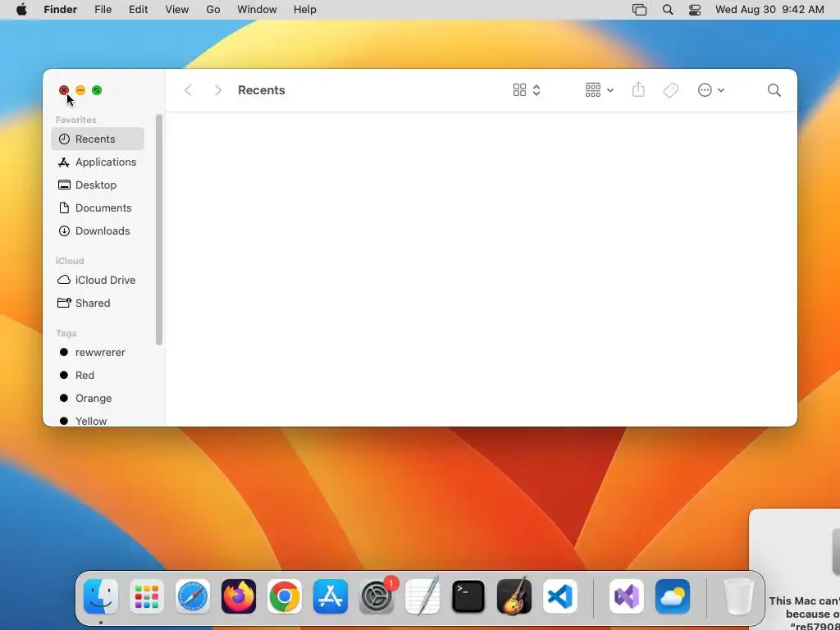
Task: Open Launchpad from the Dock
Action: click(x=147, y=596)
